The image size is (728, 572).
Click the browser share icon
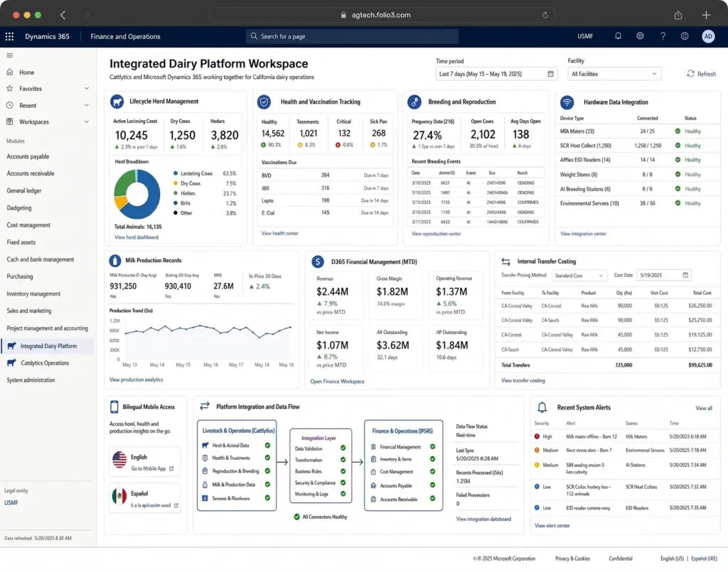[x=678, y=15]
